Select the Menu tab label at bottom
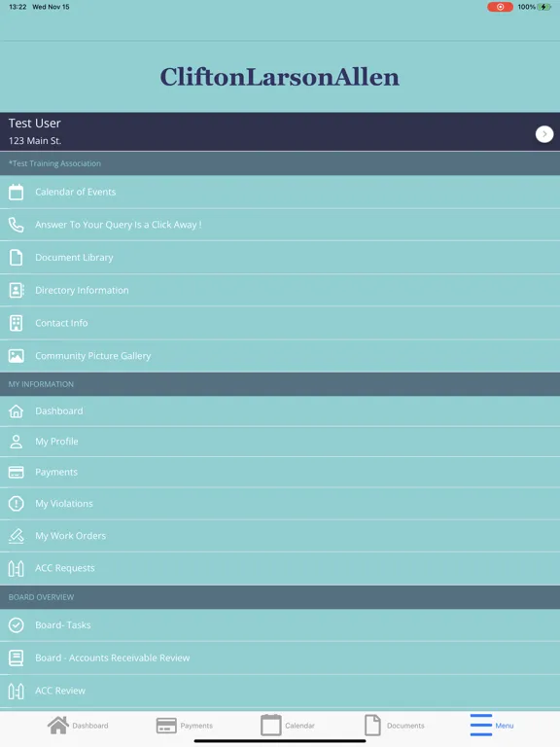 [x=505, y=726]
